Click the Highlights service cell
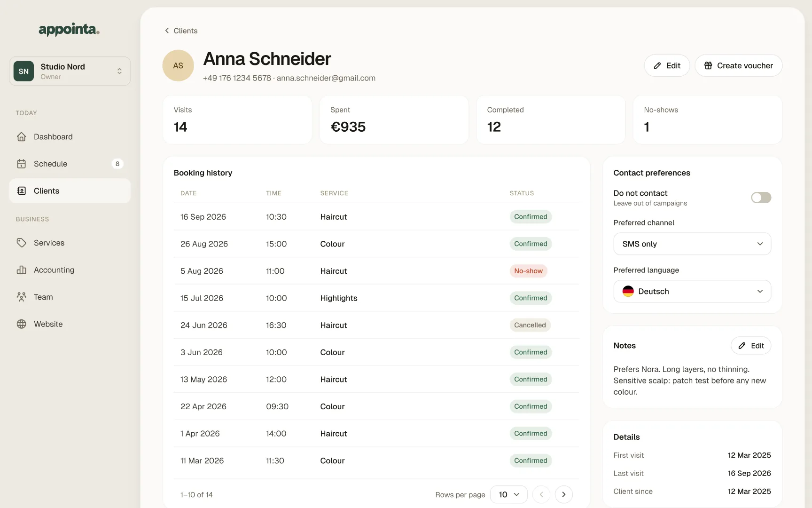The width and height of the screenshot is (812, 508). pos(339,298)
